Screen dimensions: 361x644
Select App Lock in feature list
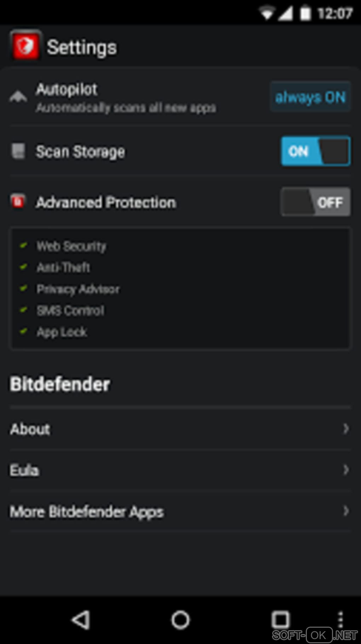click(x=62, y=332)
